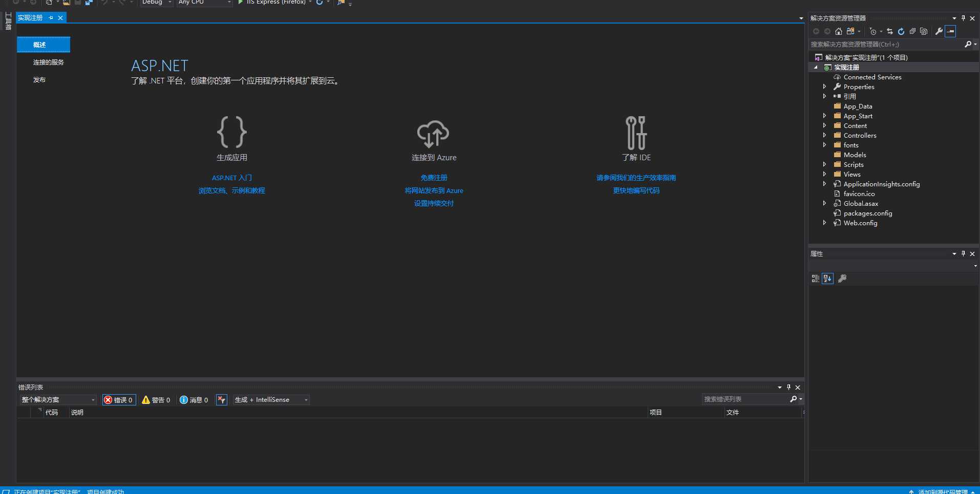Open the 请参阅我们的生产效率指南 link
980x494 pixels.
pos(636,178)
